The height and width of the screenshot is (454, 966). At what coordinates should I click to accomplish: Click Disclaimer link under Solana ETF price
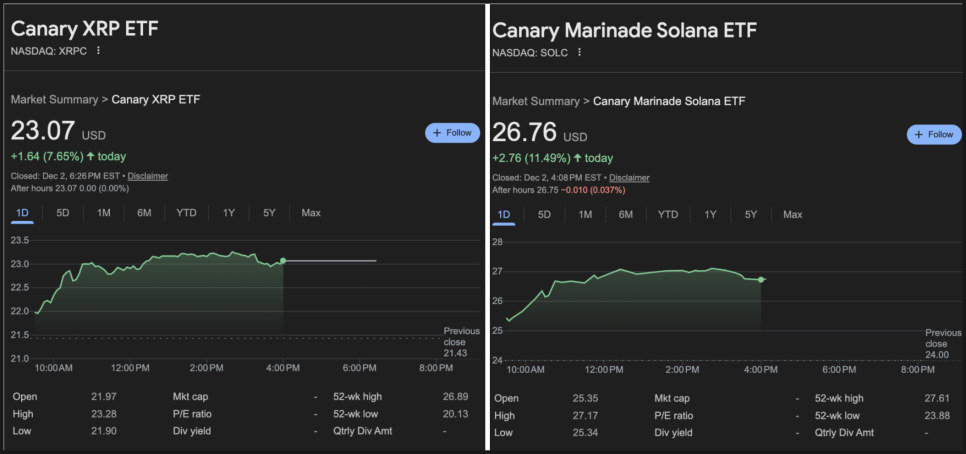(629, 177)
